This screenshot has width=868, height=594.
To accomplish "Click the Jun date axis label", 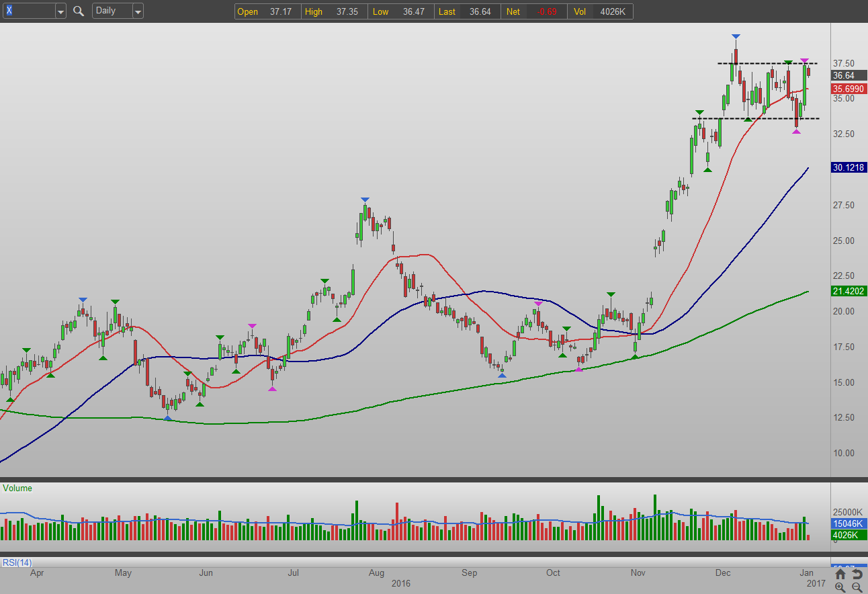I will 206,573.
